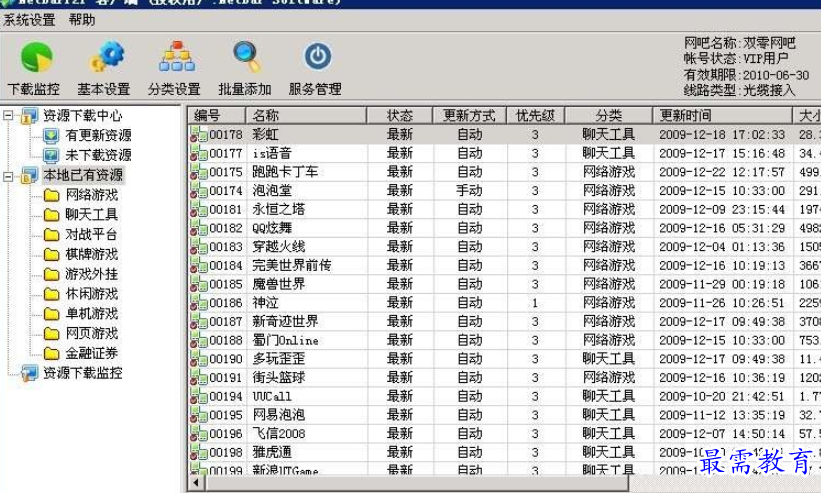Click folder icon beside 金融证券

[x=51, y=354]
